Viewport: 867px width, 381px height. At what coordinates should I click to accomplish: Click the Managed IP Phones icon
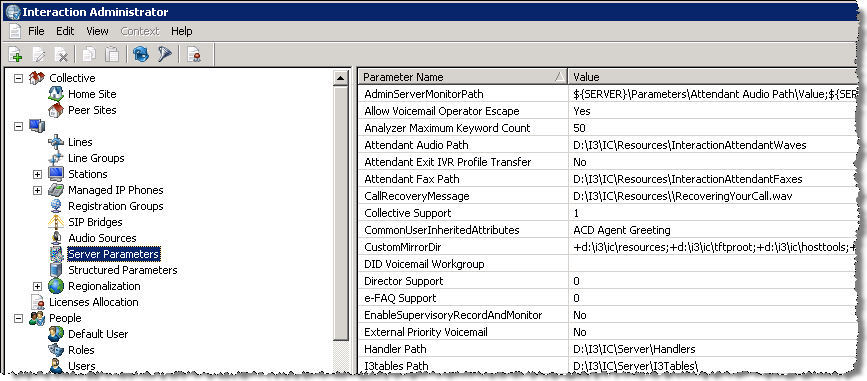[56, 190]
